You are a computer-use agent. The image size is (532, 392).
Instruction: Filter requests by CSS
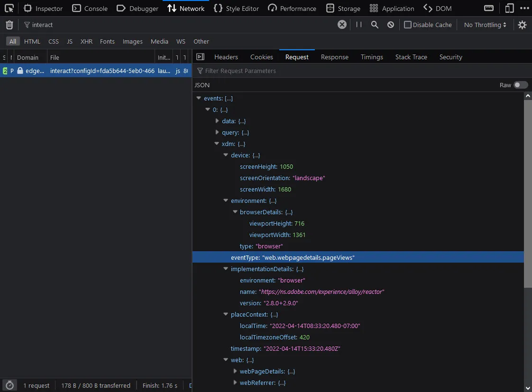pos(54,41)
